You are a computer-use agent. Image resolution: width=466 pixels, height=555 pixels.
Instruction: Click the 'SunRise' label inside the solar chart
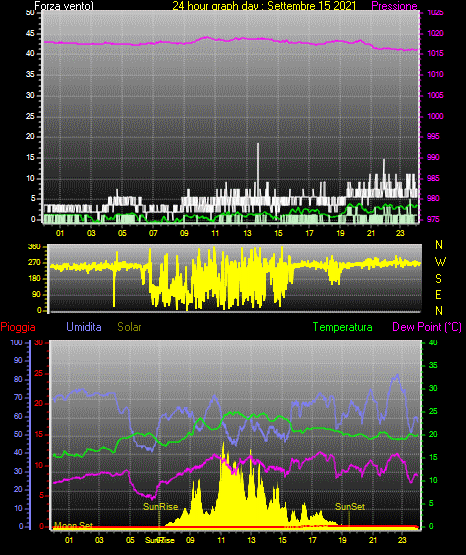pos(160,507)
